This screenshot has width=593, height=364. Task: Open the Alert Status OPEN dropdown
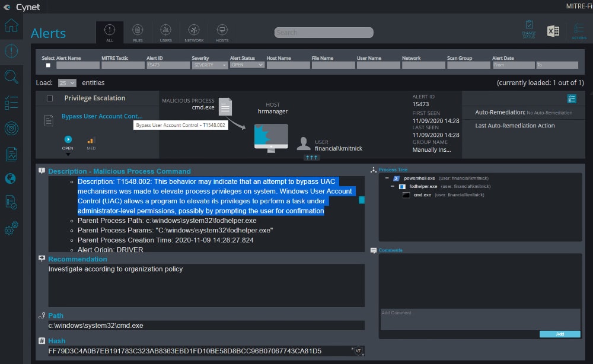[x=247, y=65]
